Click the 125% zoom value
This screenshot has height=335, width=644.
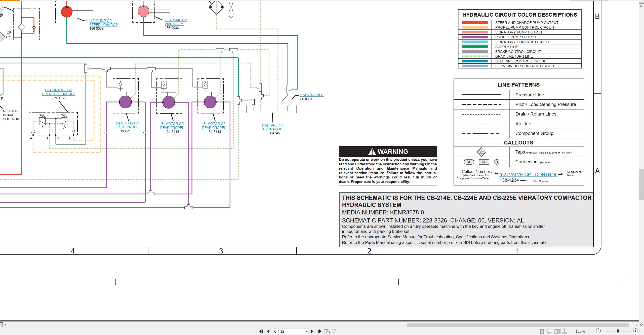click(580, 331)
